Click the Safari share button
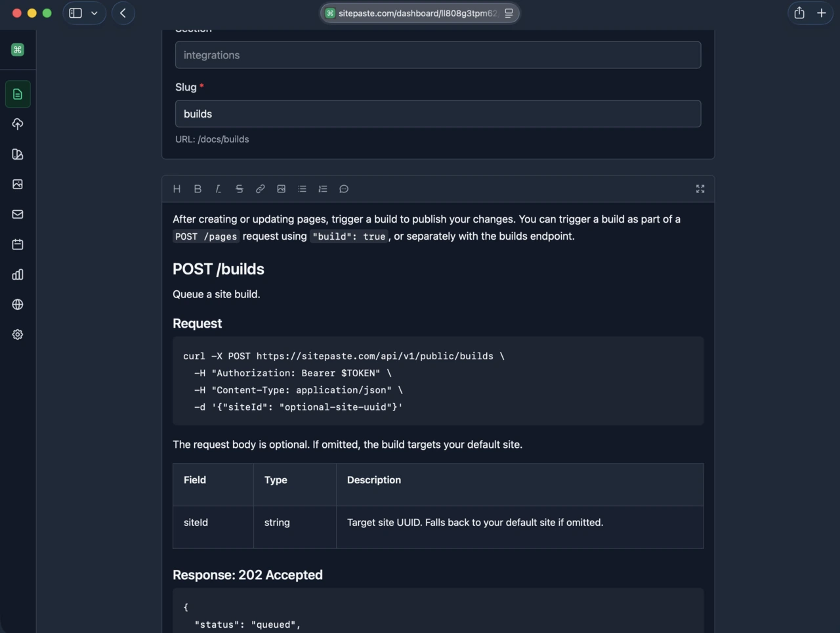840x633 pixels. [799, 13]
